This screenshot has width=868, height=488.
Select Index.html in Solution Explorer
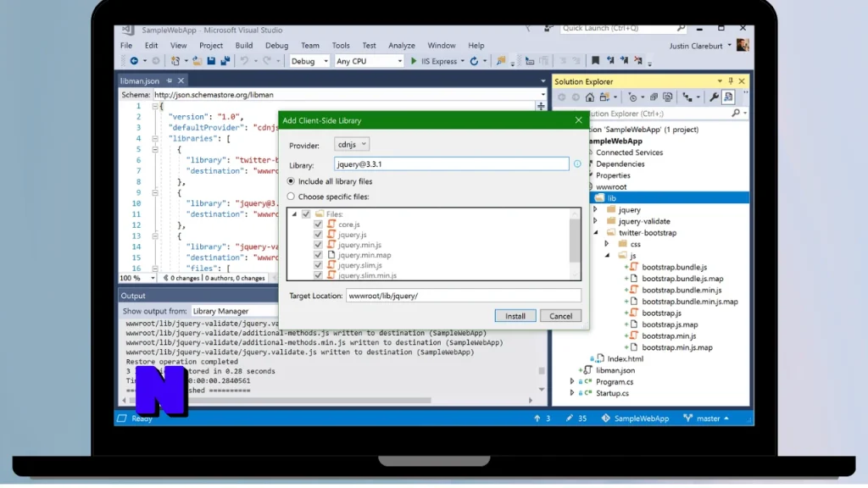pyautogui.click(x=625, y=359)
